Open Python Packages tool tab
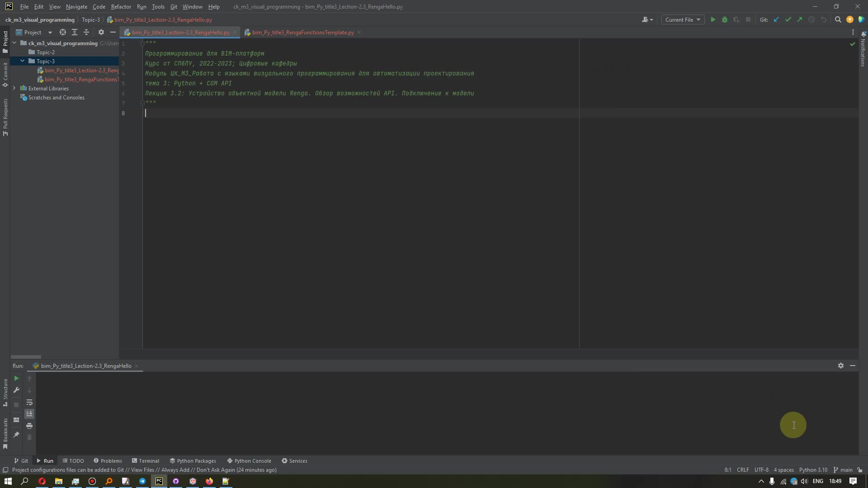 pyautogui.click(x=193, y=461)
